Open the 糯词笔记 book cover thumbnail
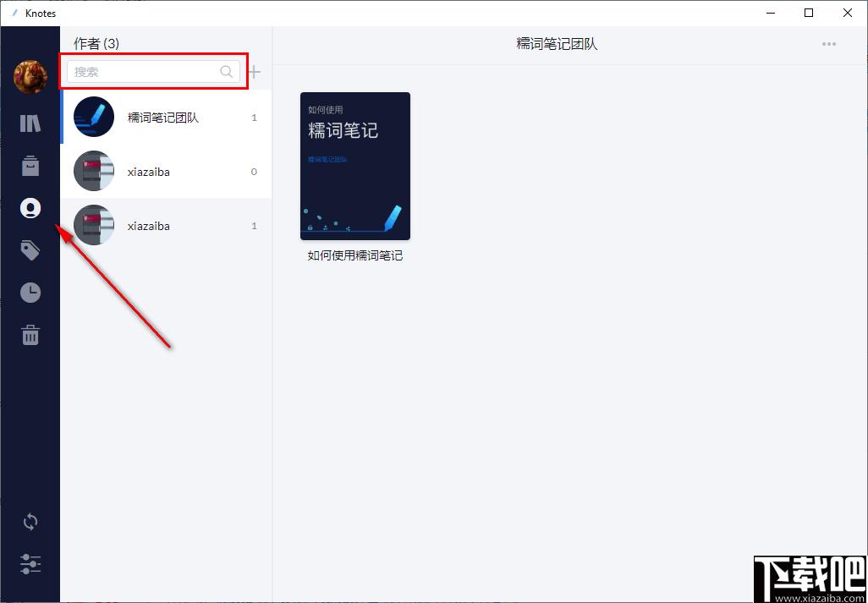Viewport: 868px width, 603px height. pyautogui.click(x=354, y=166)
